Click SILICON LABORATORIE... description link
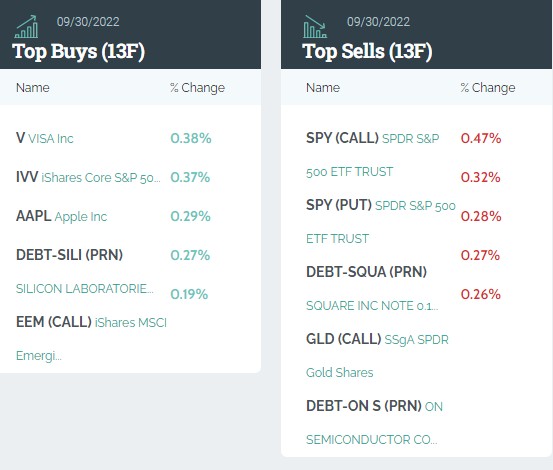Screen dimensions: 553x470 85,289
